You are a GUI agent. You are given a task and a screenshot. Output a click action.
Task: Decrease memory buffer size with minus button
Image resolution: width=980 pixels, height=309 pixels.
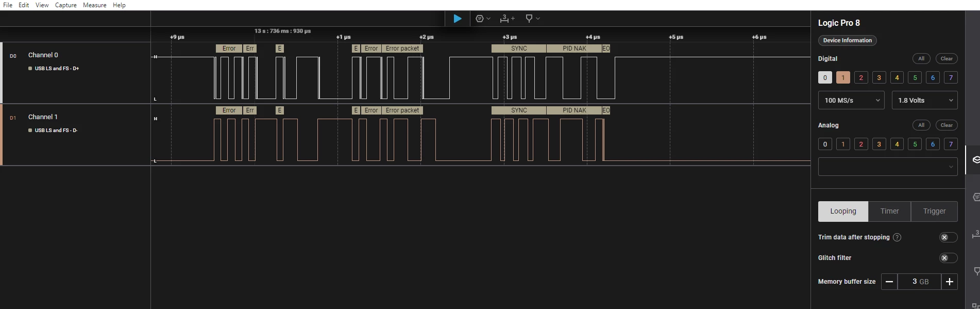(889, 282)
